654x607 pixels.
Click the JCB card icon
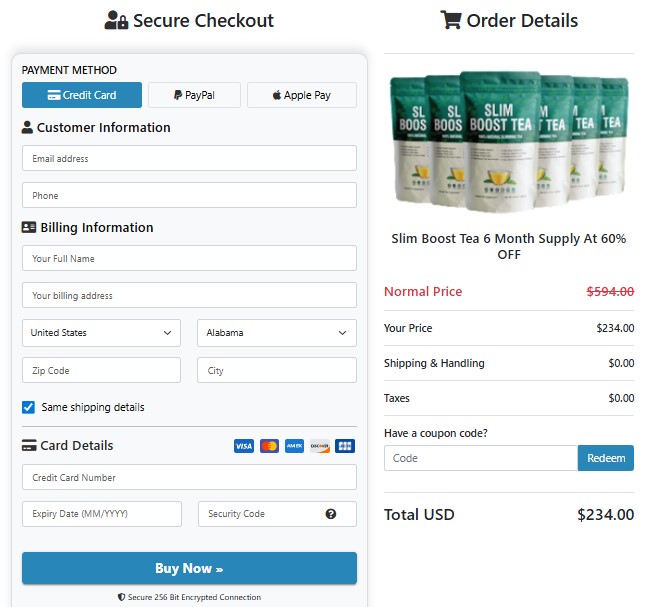[345, 446]
